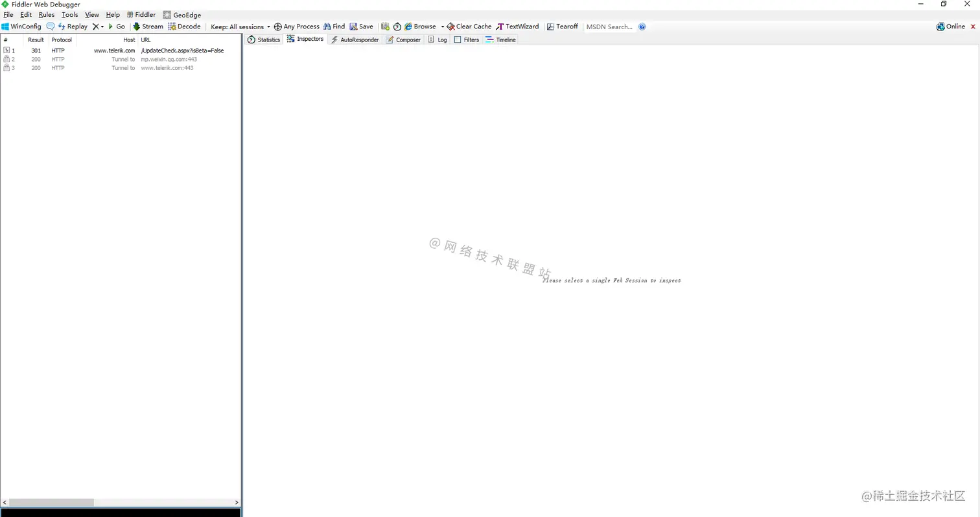Toggle Stream mode in toolbar
Viewport: 980px width, 517px height.
[x=148, y=27]
